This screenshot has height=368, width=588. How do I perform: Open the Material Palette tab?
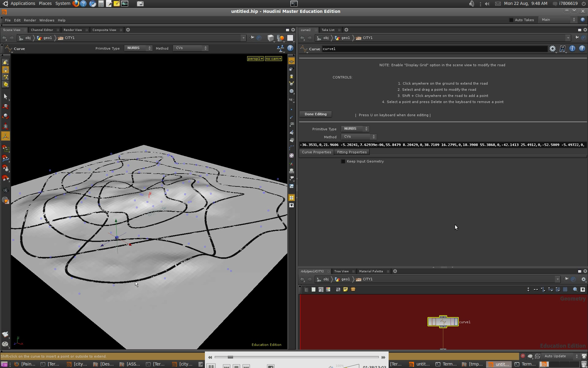(x=371, y=271)
